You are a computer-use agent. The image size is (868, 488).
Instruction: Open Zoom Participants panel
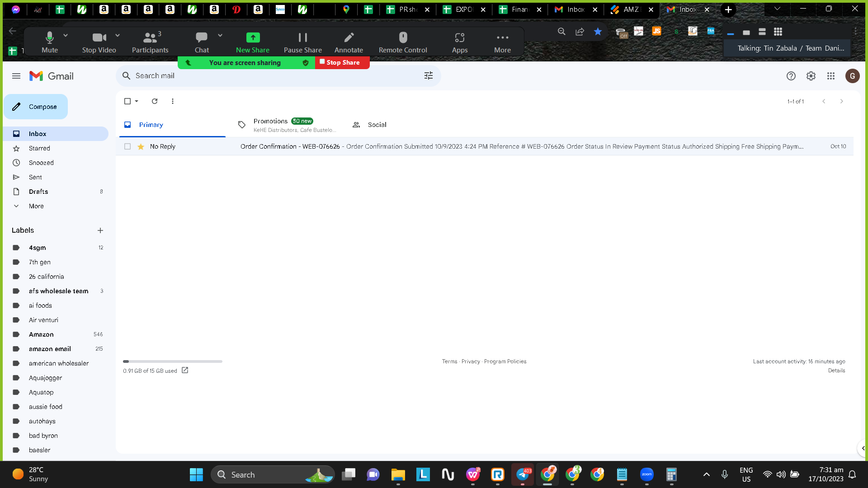tap(150, 42)
